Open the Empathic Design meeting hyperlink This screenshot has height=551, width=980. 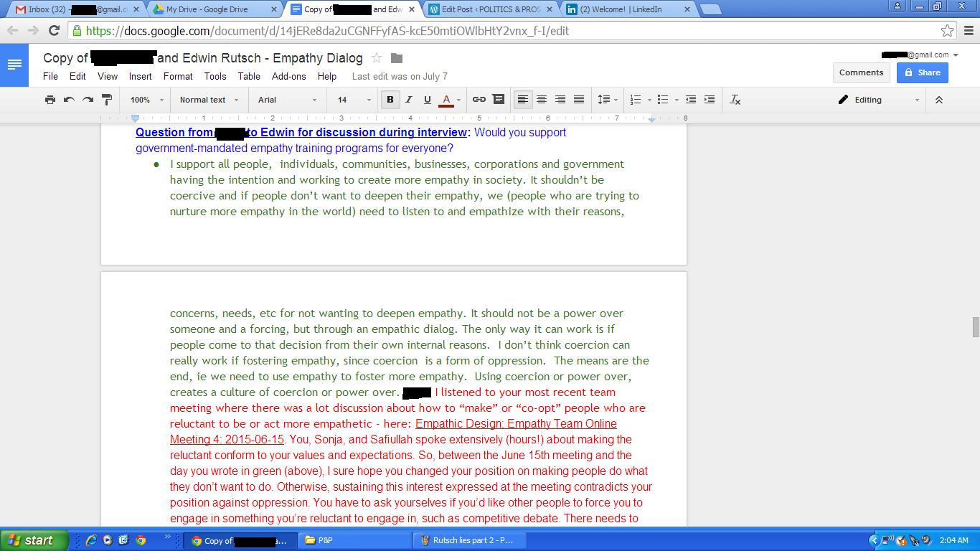(515, 424)
